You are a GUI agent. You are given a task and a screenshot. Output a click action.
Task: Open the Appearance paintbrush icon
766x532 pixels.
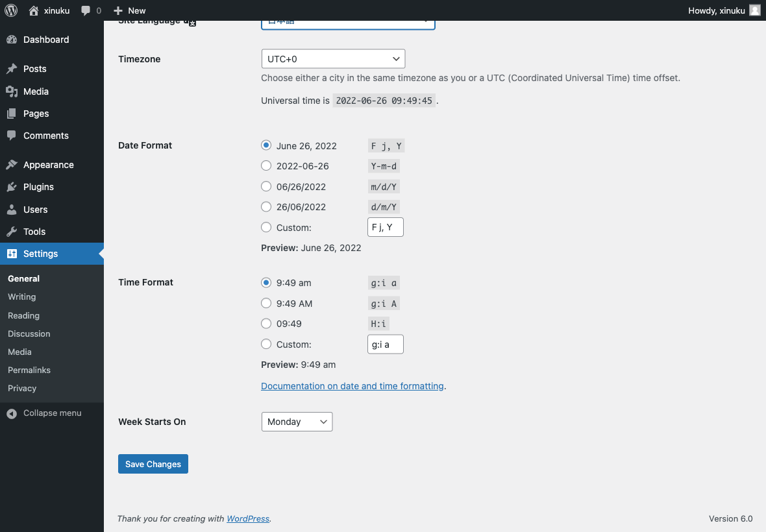point(12,165)
